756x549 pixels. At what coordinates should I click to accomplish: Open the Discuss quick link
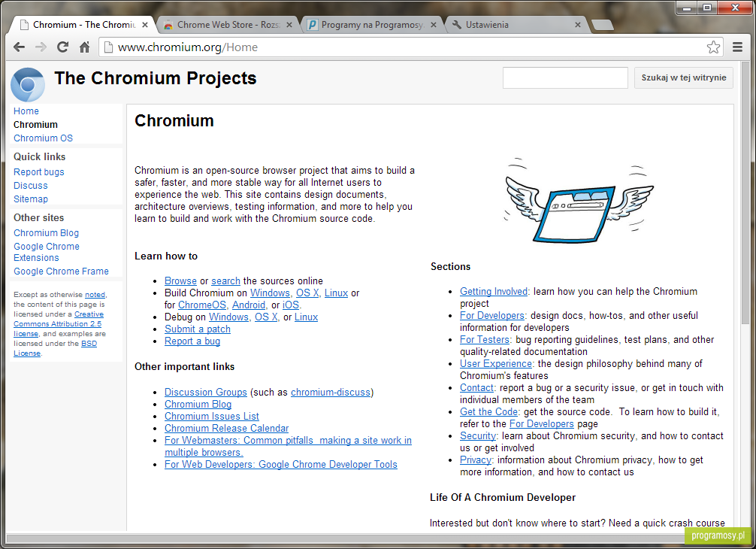click(x=30, y=185)
